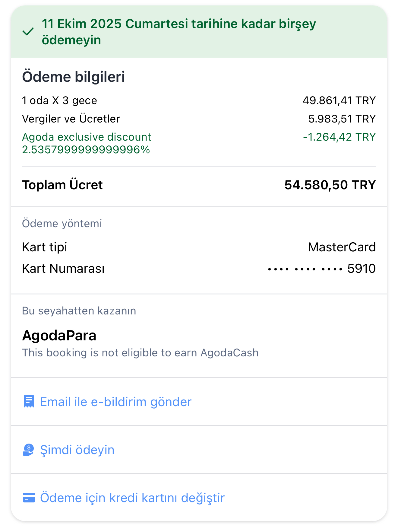
Task: Click the receipt icon beside e-bildirim
Action: 29,402
